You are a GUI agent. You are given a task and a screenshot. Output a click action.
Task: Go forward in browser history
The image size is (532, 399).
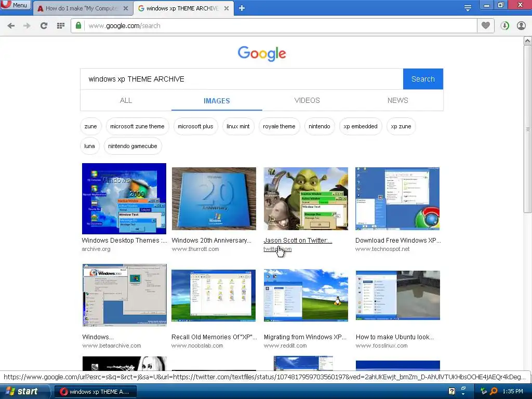point(27,26)
